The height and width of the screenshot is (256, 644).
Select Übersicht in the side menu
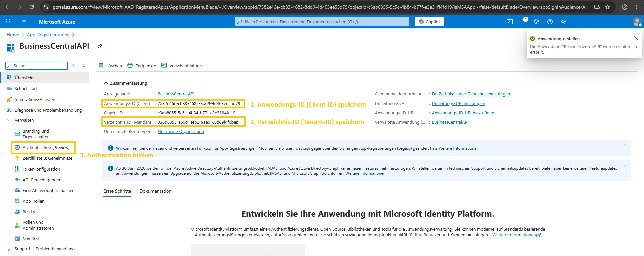coord(44,78)
